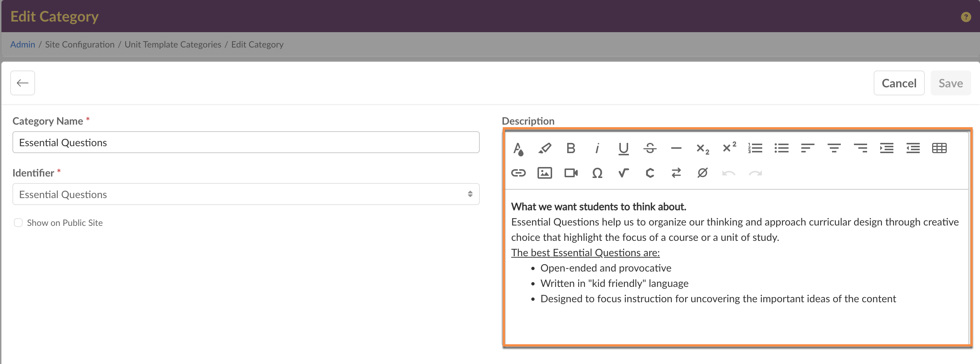Open special characters omega menu
Viewport: 980px width, 364px height.
[x=597, y=174]
